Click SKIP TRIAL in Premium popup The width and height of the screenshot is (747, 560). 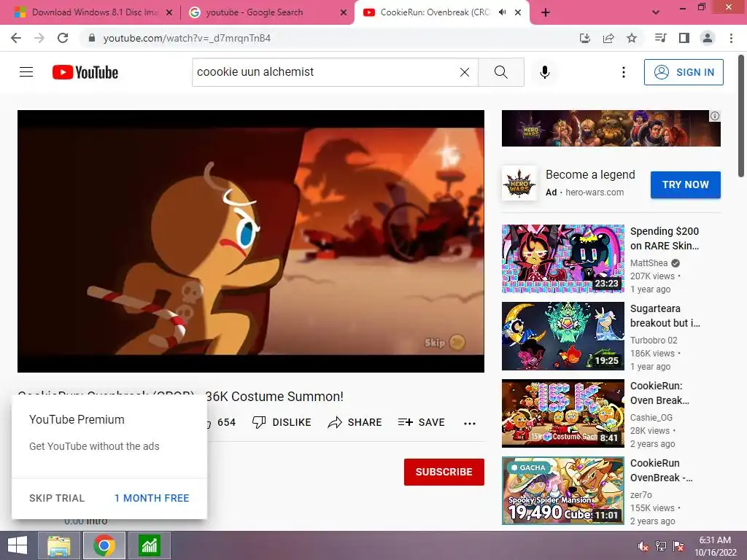(x=57, y=498)
